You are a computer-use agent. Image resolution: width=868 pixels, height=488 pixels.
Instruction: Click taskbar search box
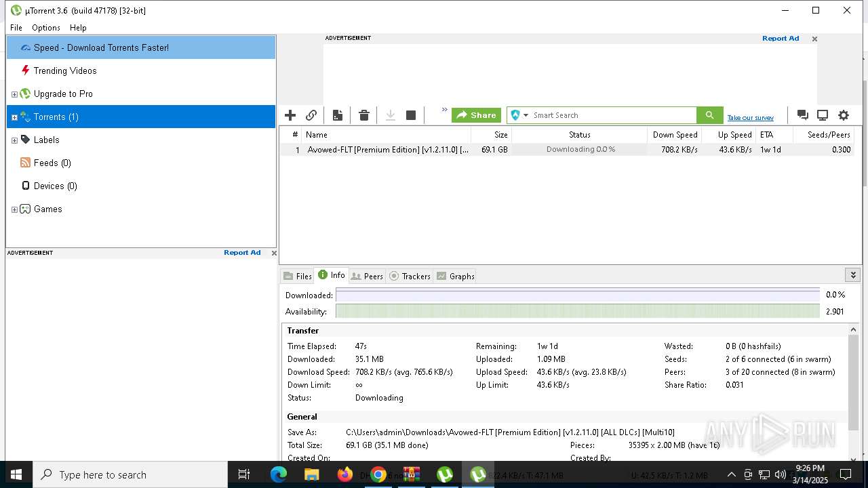pos(130,475)
